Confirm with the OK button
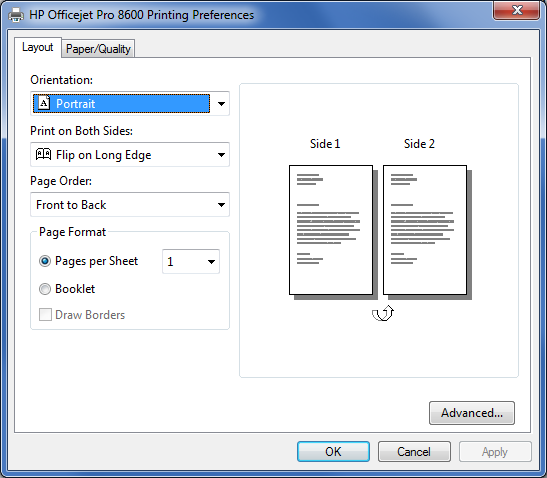 [333, 451]
